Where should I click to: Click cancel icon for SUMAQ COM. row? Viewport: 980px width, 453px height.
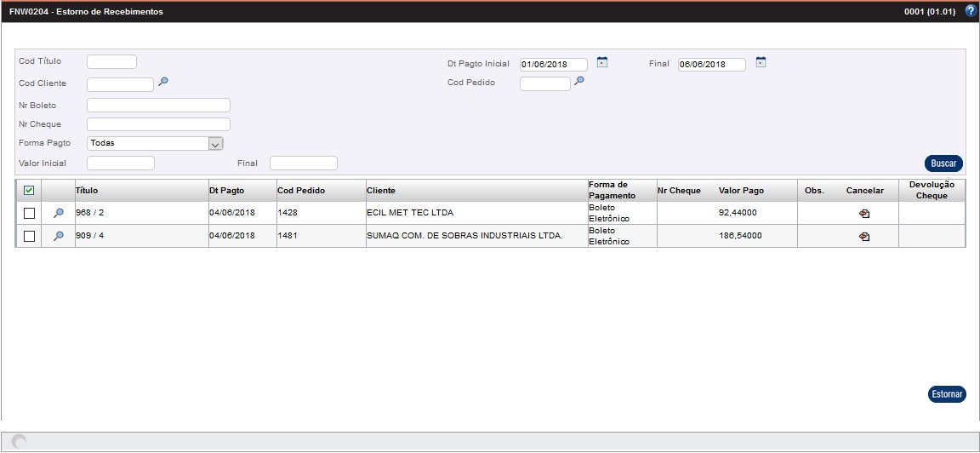click(864, 237)
